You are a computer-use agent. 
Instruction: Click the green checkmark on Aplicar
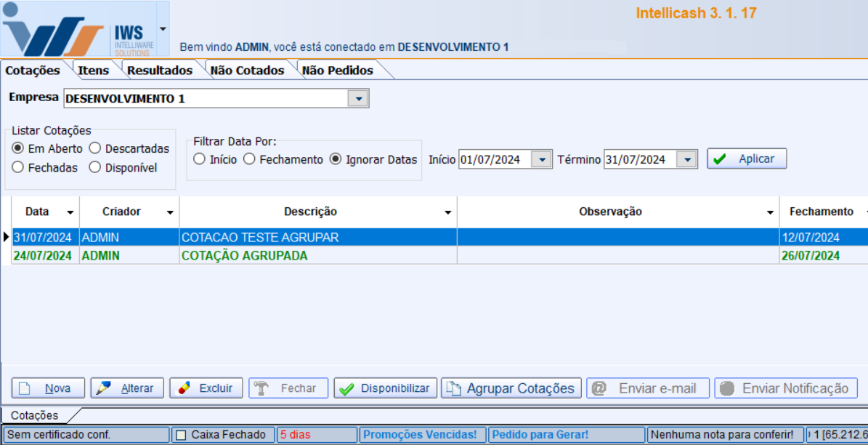[x=720, y=159]
